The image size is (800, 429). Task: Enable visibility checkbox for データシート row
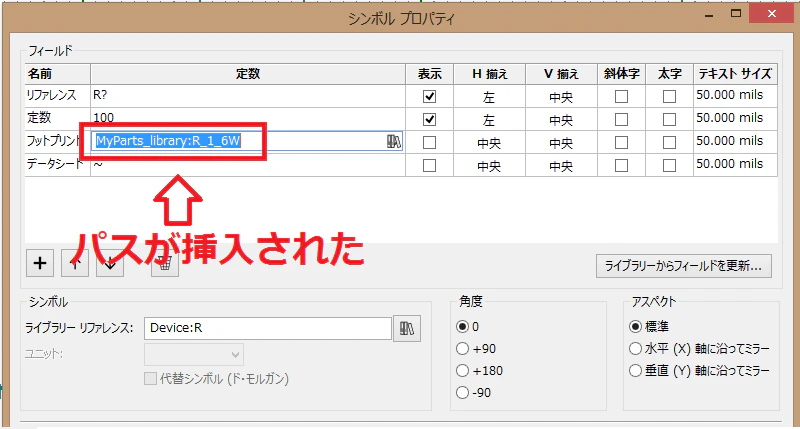pyautogui.click(x=430, y=165)
